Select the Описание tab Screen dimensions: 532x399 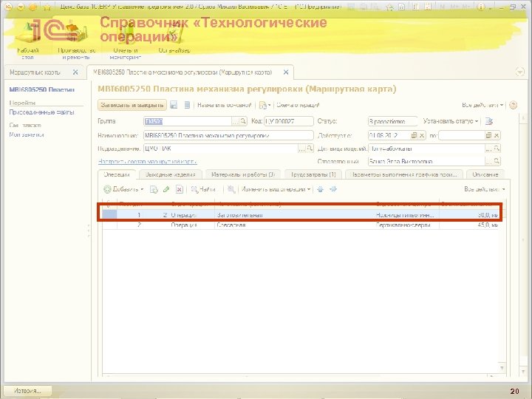click(485, 174)
